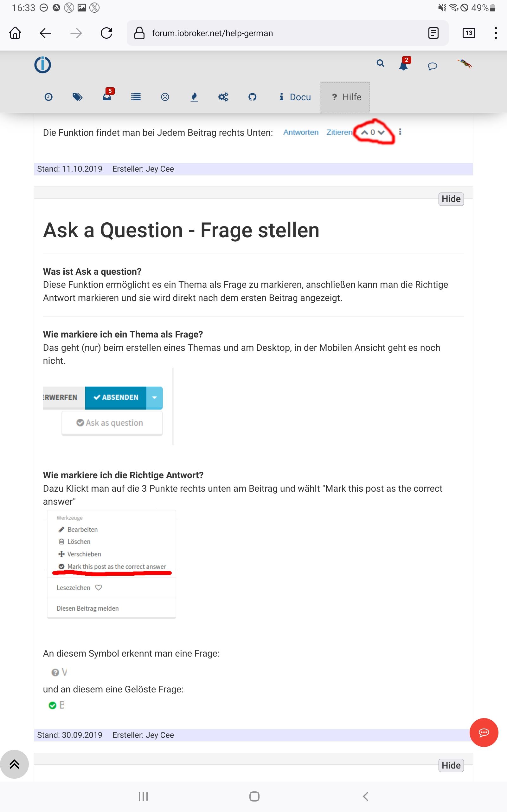
Task: Open unread inbox icon with 5 badge
Action: (107, 97)
